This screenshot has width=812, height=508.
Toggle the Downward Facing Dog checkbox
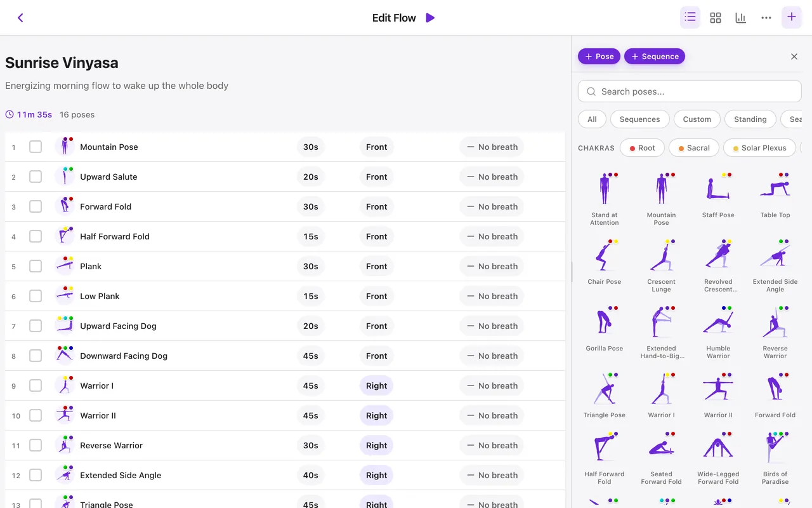tap(36, 356)
